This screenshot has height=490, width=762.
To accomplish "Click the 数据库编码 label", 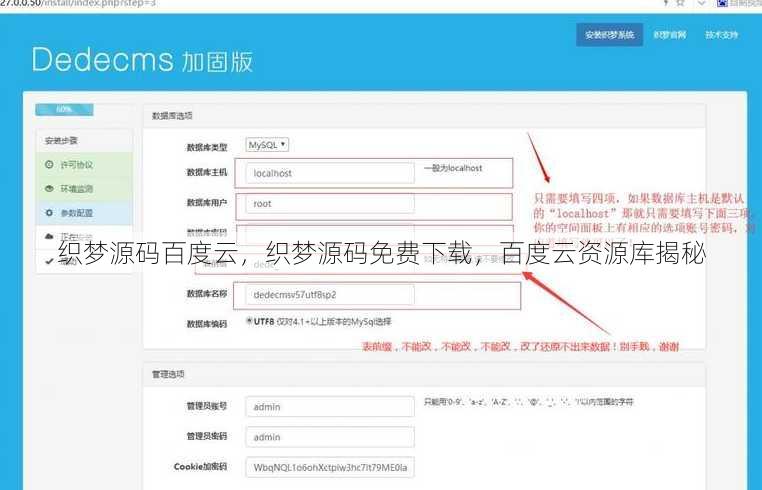I will pyautogui.click(x=207, y=324).
